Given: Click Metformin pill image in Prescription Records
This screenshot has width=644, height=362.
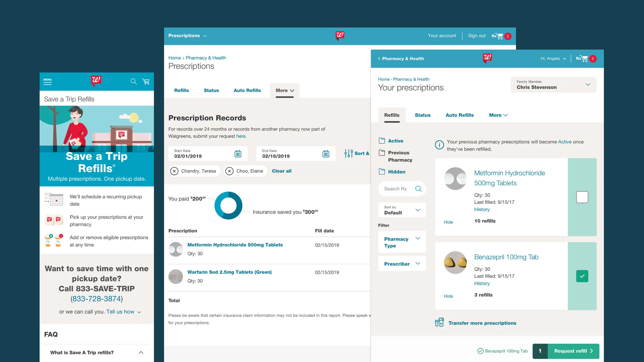Looking at the screenshot, I should coord(176,249).
